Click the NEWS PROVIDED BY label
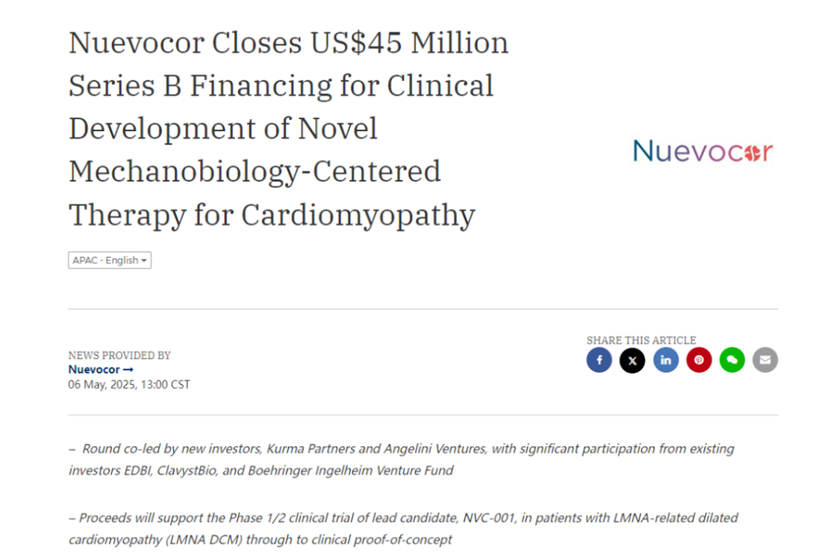Viewport: 830px width, 559px height. coord(119,355)
